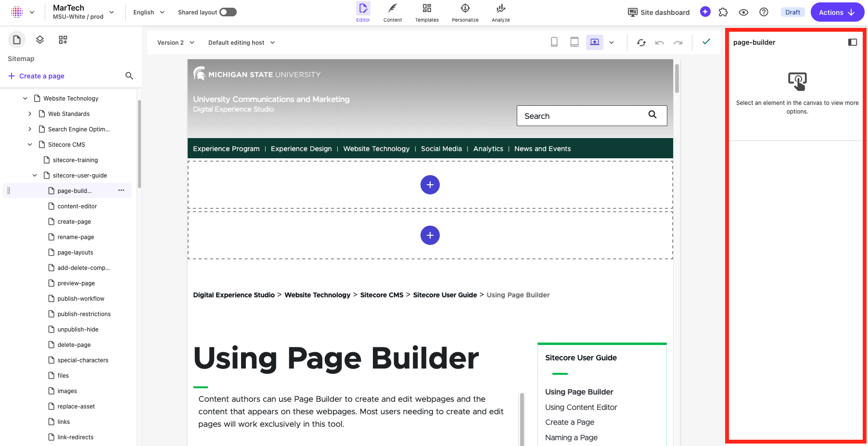Click the canvas Search input field
This screenshot has width=868, height=446.
click(592, 116)
